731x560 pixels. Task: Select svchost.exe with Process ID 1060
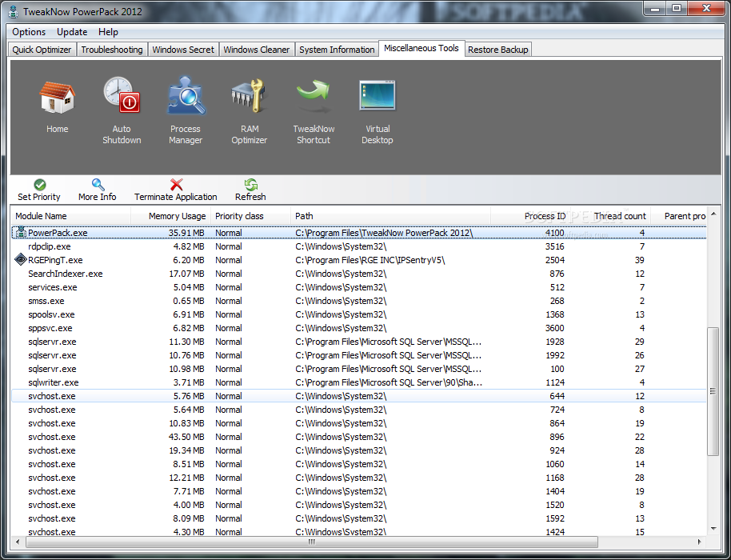(359, 463)
